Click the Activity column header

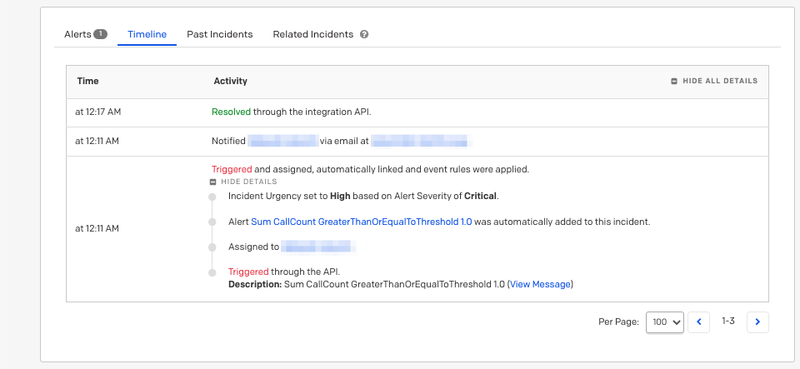tap(230, 81)
